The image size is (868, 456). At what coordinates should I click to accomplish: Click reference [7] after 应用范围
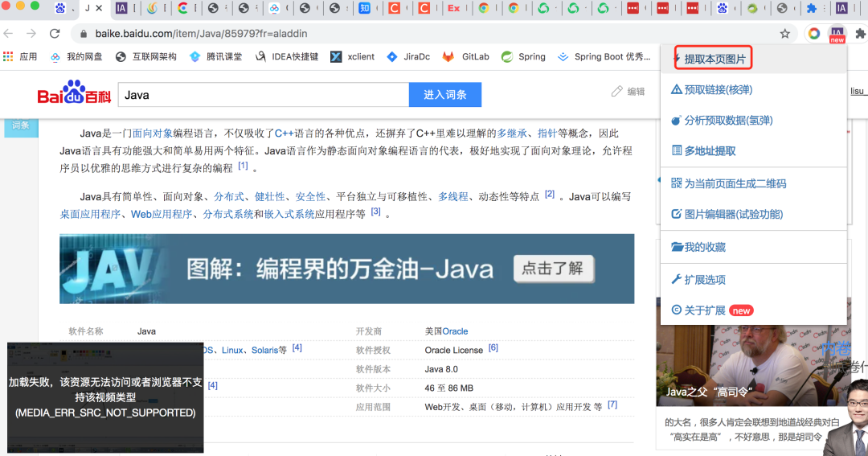612,405
